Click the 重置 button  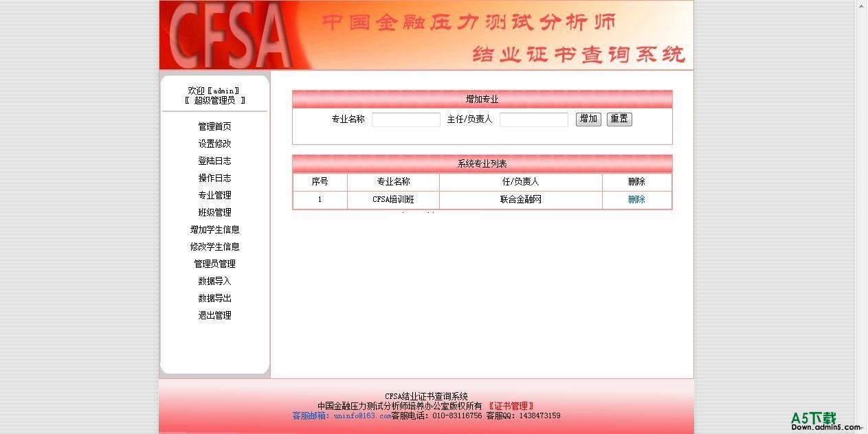619,119
